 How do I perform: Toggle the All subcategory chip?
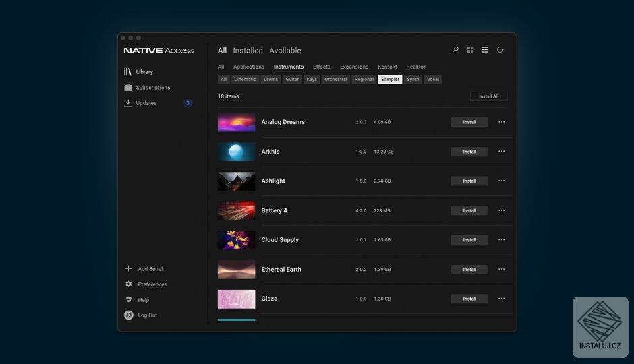pos(224,79)
